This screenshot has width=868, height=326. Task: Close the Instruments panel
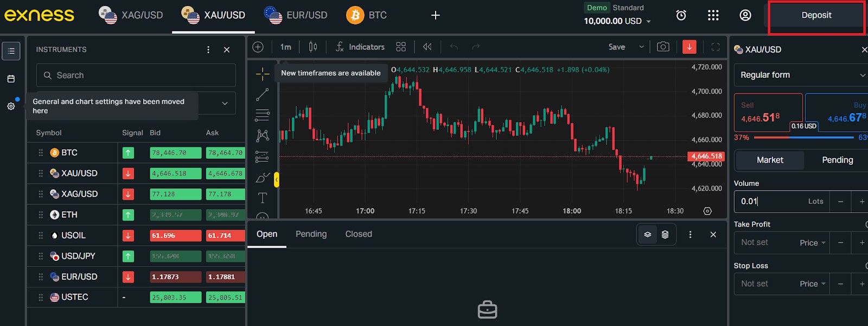click(227, 49)
